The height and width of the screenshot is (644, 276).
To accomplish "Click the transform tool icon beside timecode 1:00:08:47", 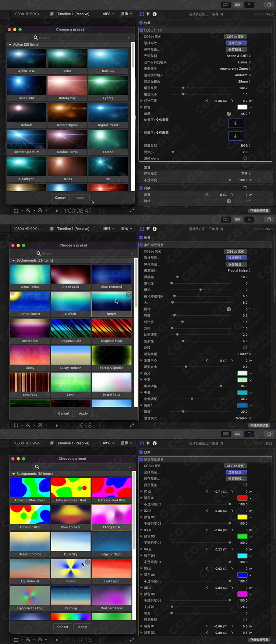I will click(16, 211).
